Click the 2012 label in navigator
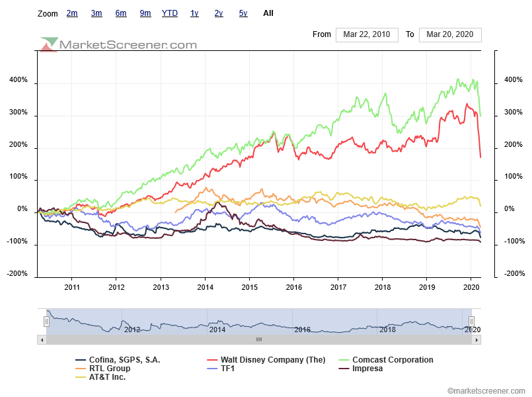 132,330
